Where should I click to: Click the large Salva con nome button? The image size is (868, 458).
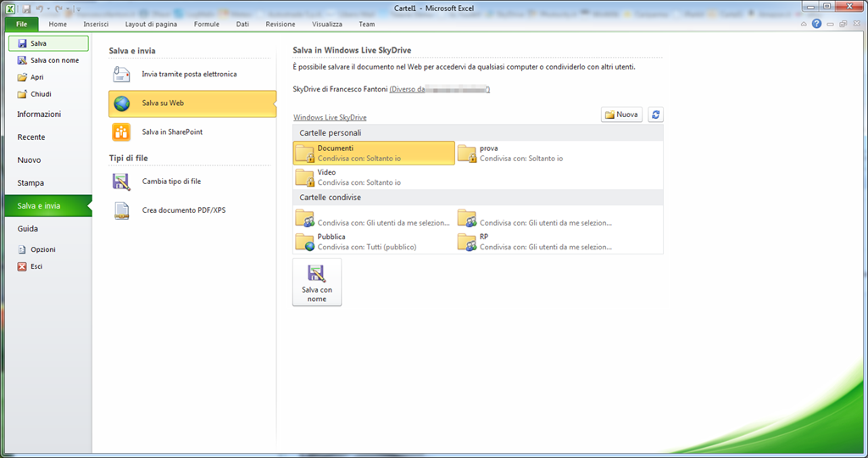(x=317, y=282)
